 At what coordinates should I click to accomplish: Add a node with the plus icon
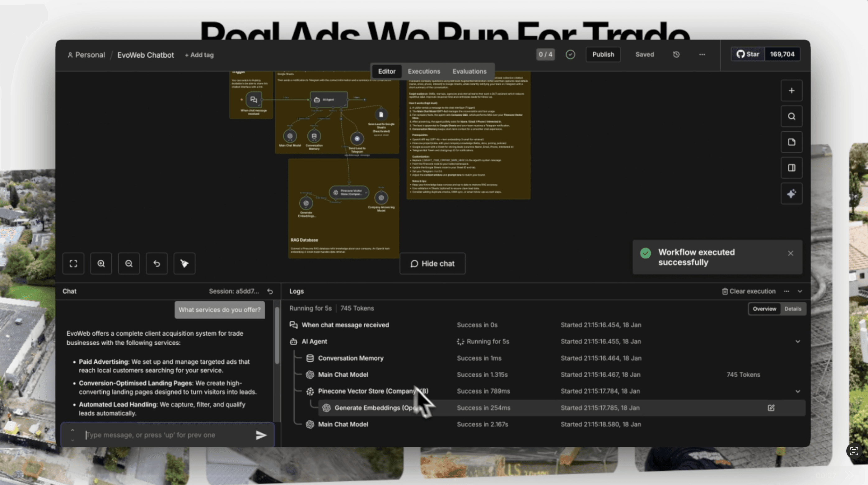click(791, 90)
